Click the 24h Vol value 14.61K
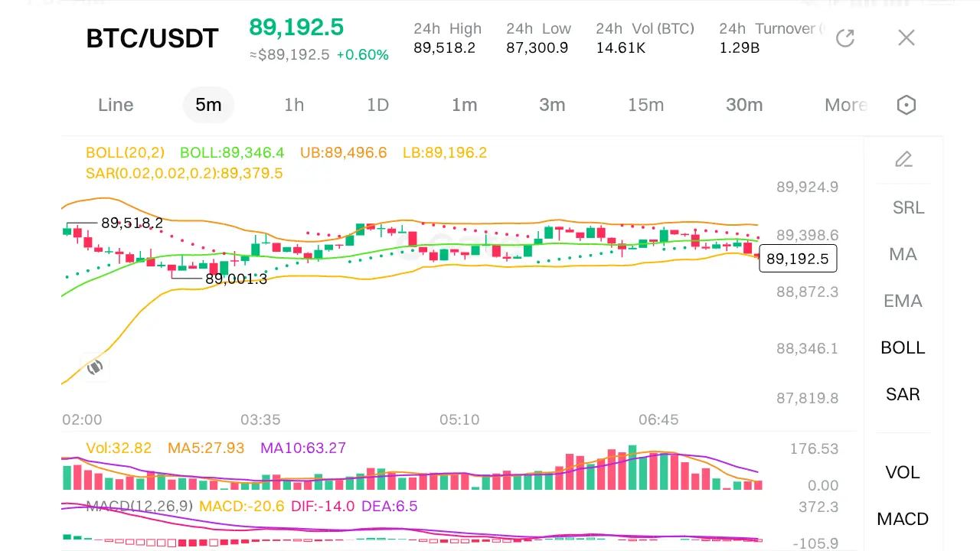 621,48
